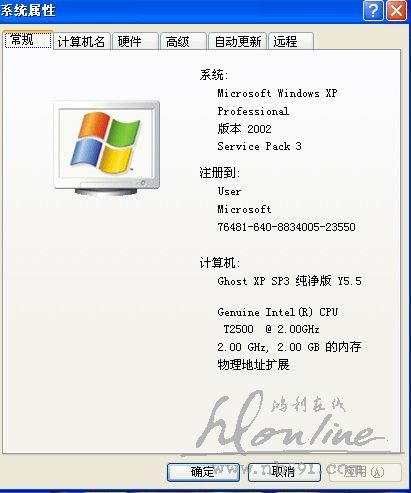Close the 系统属性 dialog with X
The width and height of the screenshot is (411, 493).
click(396, 11)
